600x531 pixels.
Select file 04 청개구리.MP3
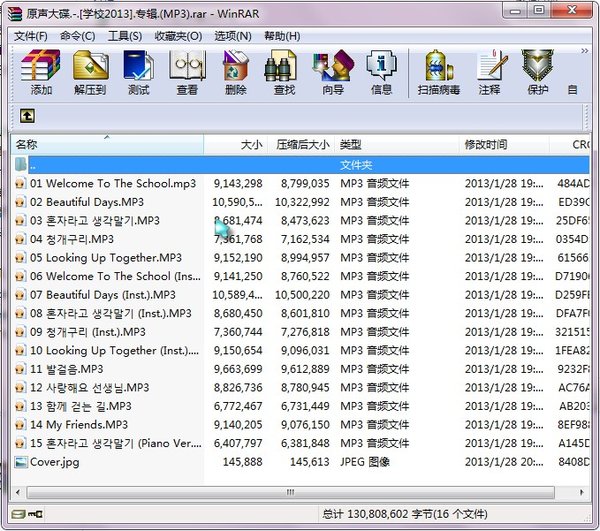click(72, 239)
